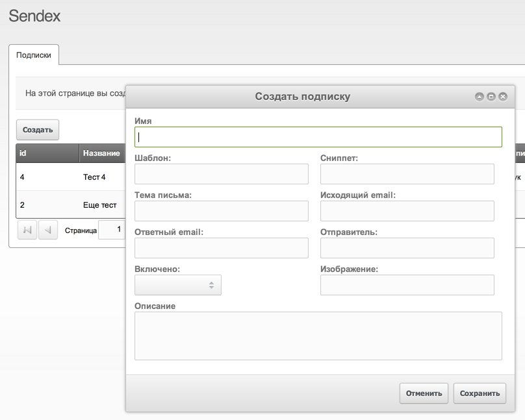Viewport: 525px width, 420px height.
Task: Click into the Сниппет field
Action: (407, 174)
